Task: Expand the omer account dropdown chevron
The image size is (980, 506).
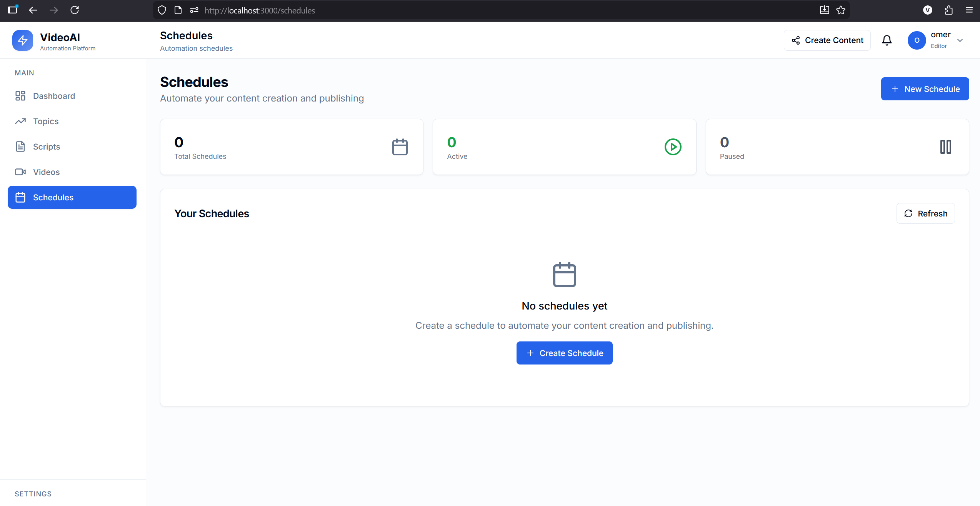Action: click(960, 40)
